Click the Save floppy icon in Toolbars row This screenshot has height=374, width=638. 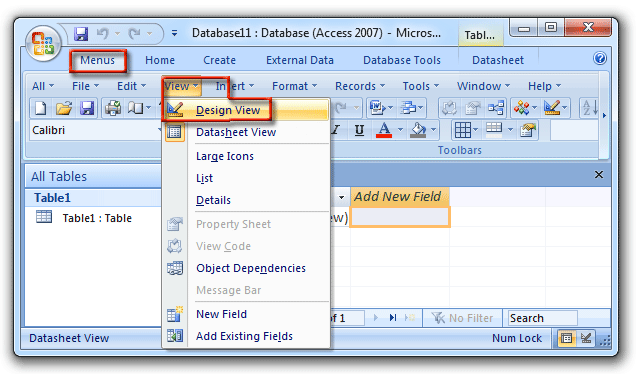87,108
